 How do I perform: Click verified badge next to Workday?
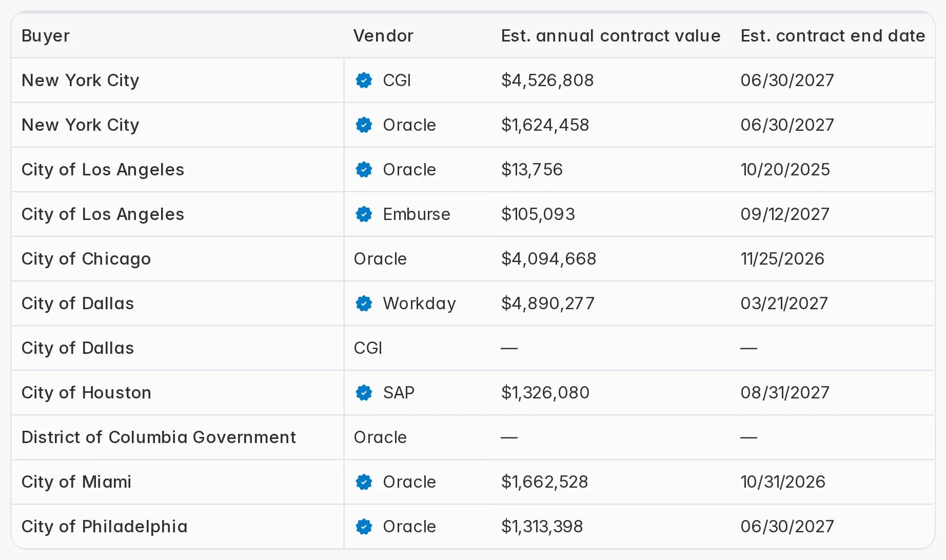364,304
